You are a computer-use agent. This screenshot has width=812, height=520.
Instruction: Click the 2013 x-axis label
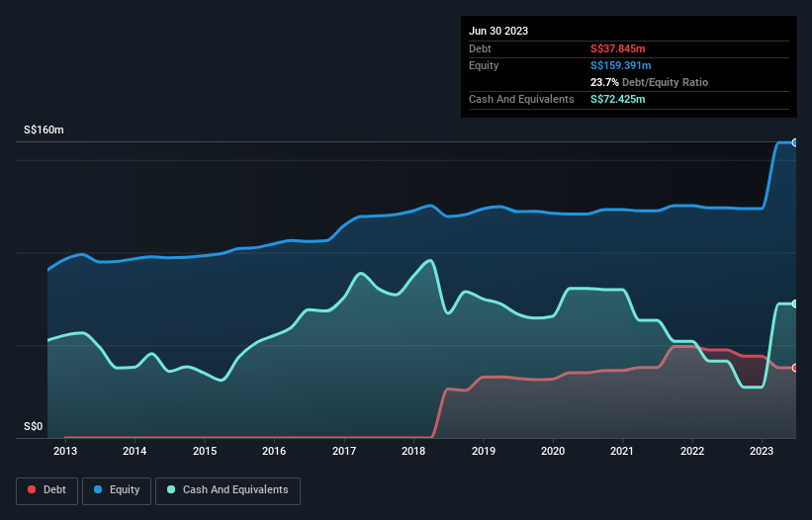[65, 451]
